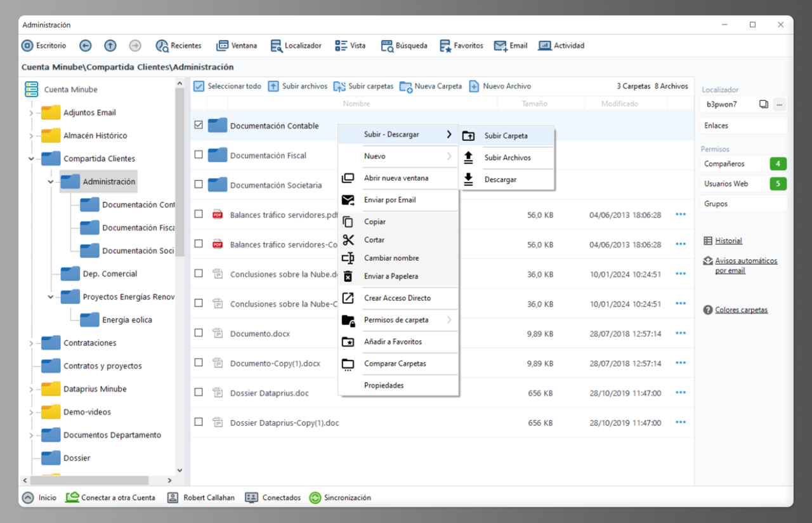This screenshot has width=812, height=523.
Task: Check Dossier Dataprius.doc checkbox
Action: pyautogui.click(x=199, y=393)
